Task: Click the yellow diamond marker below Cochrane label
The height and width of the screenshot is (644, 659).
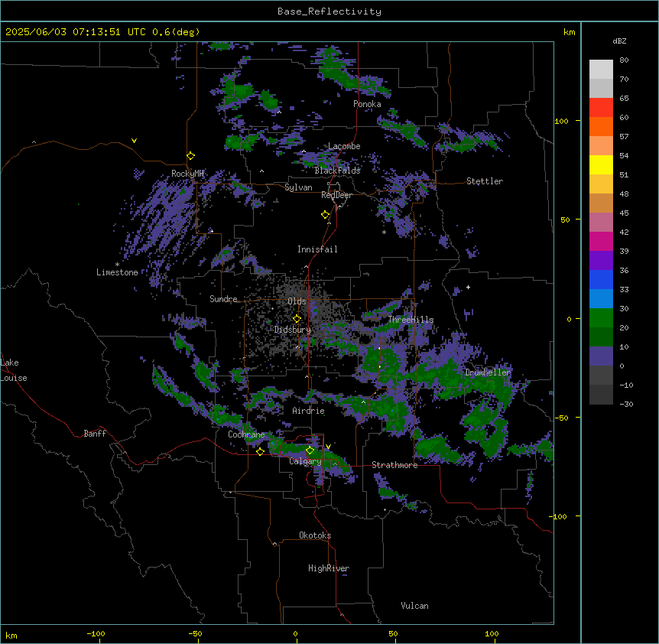Action: pos(260,451)
